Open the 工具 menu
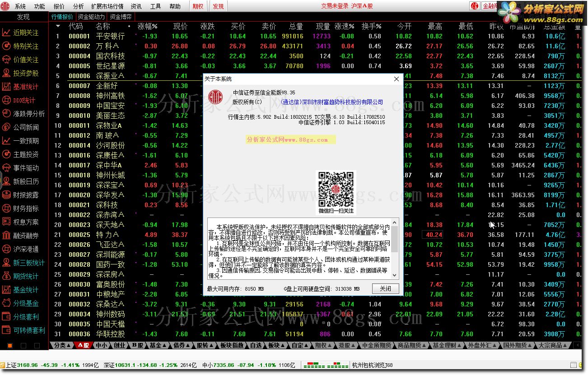 tap(155, 6)
